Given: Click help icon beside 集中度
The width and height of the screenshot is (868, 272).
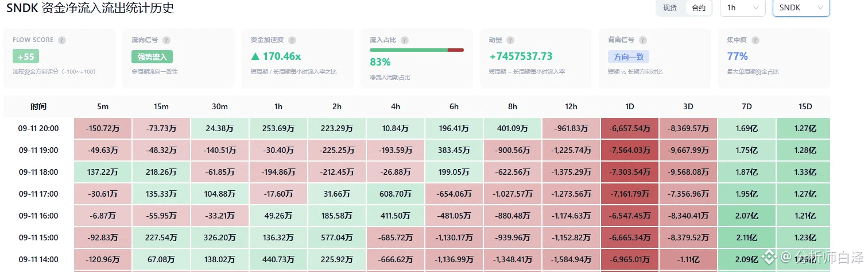Looking at the screenshot, I should 755,40.
